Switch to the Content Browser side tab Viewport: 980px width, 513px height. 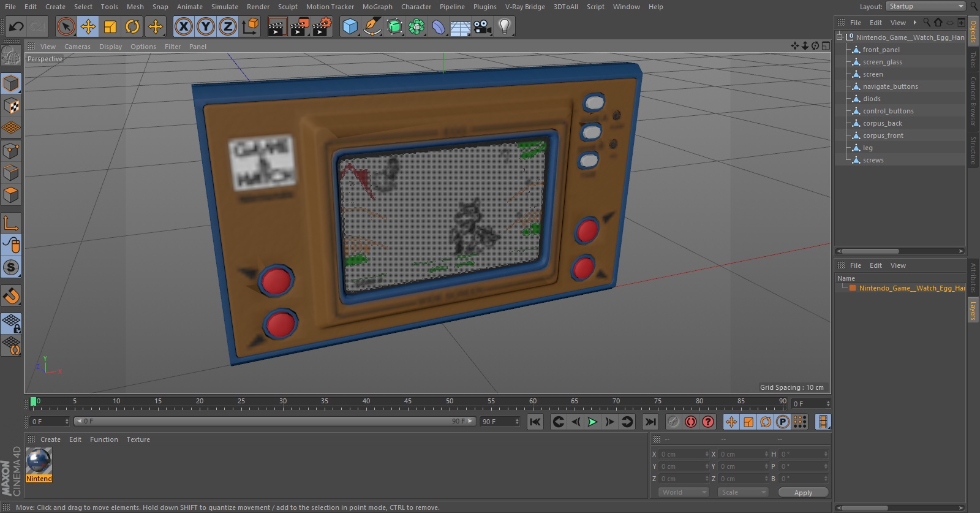tap(973, 101)
